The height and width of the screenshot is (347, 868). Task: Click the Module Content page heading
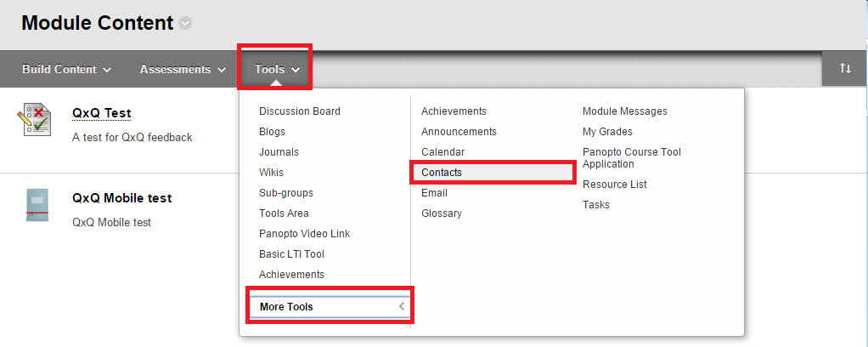pos(98,23)
